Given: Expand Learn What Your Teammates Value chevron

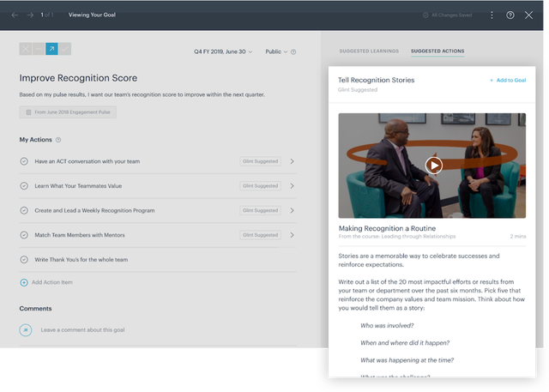Looking at the screenshot, I should pyautogui.click(x=292, y=186).
